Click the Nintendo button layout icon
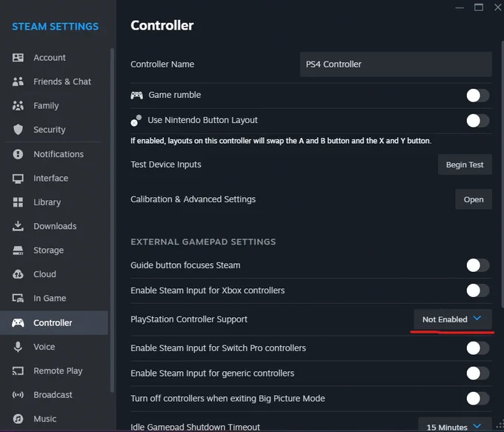 pyautogui.click(x=136, y=121)
